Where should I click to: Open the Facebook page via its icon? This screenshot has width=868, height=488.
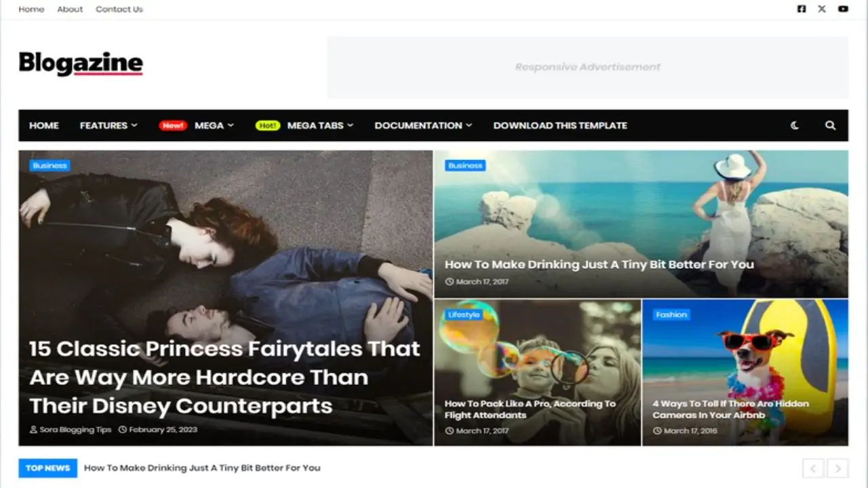pos(801,9)
